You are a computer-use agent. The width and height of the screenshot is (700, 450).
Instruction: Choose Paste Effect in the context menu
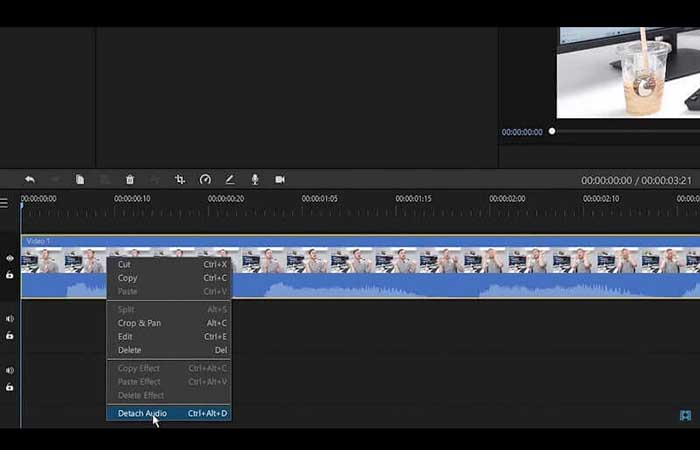point(169,382)
